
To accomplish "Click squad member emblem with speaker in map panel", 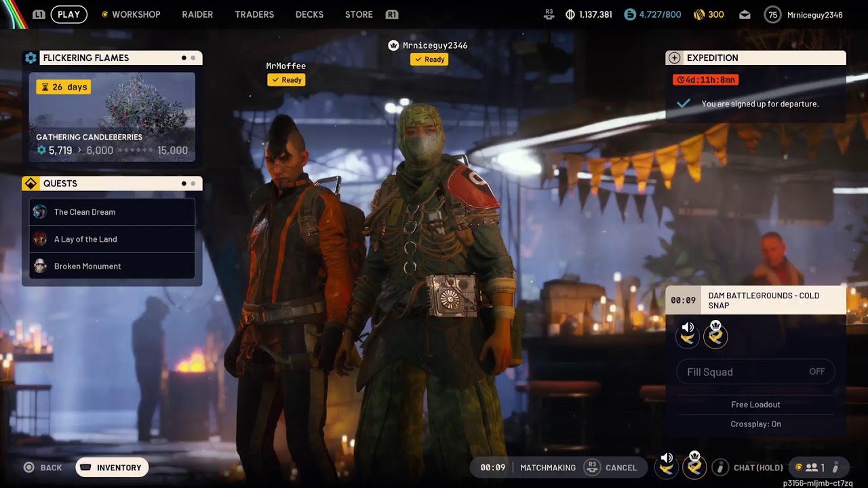I will 687,334.
